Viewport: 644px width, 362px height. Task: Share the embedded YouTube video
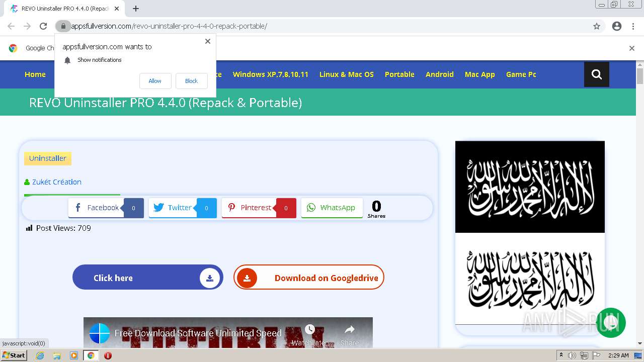pyautogui.click(x=350, y=335)
